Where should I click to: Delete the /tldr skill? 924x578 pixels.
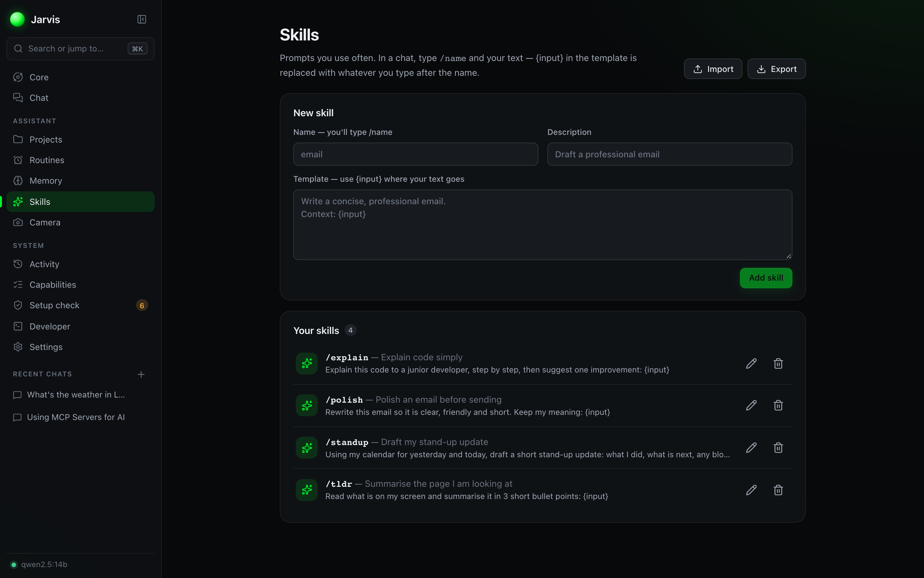778,490
